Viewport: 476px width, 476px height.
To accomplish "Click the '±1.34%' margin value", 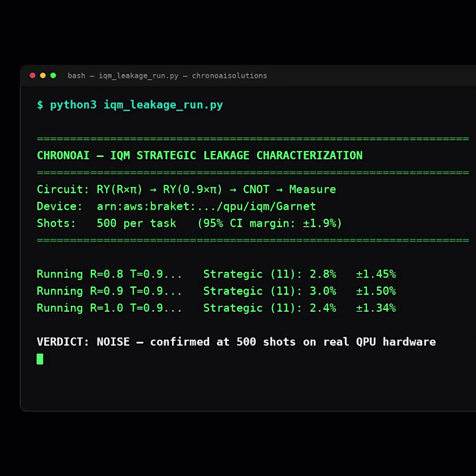I will 376,308.
